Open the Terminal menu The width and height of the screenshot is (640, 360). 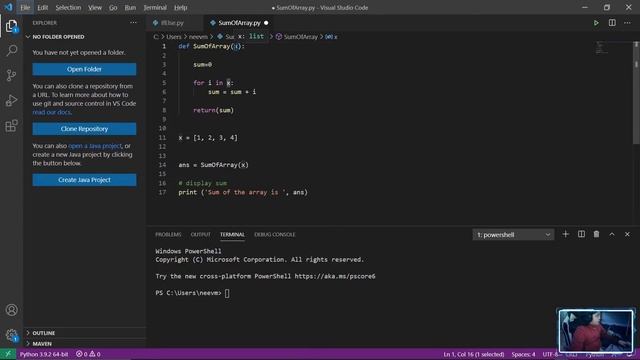(155, 7)
